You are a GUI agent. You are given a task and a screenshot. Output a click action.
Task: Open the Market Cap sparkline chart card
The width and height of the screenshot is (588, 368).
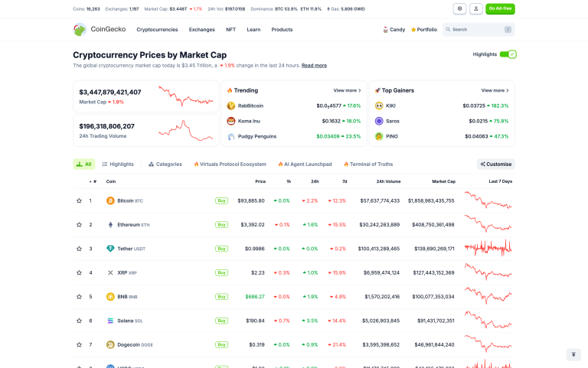(x=146, y=96)
